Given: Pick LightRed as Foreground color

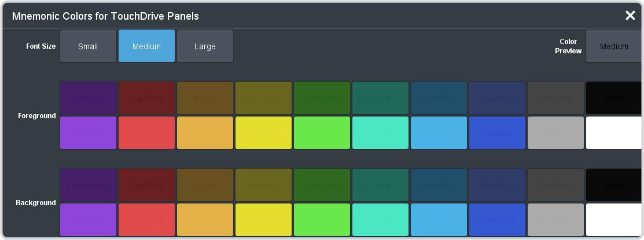Looking at the screenshot, I should [x=146, y=133].
